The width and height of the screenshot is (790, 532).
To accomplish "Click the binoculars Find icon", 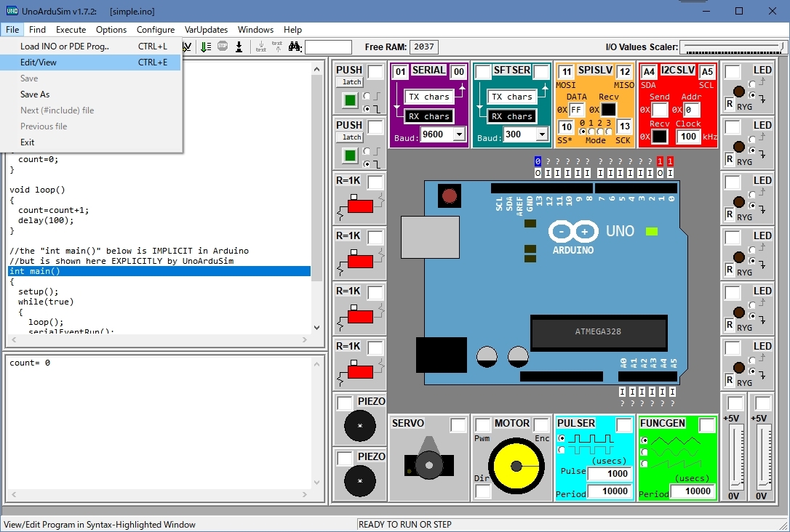I will point(294,47).
